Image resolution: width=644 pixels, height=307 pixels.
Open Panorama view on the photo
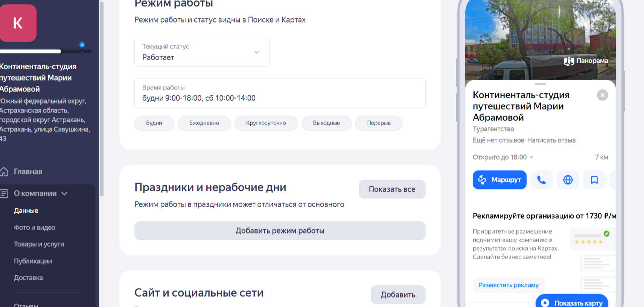click(x=586, y=61)
